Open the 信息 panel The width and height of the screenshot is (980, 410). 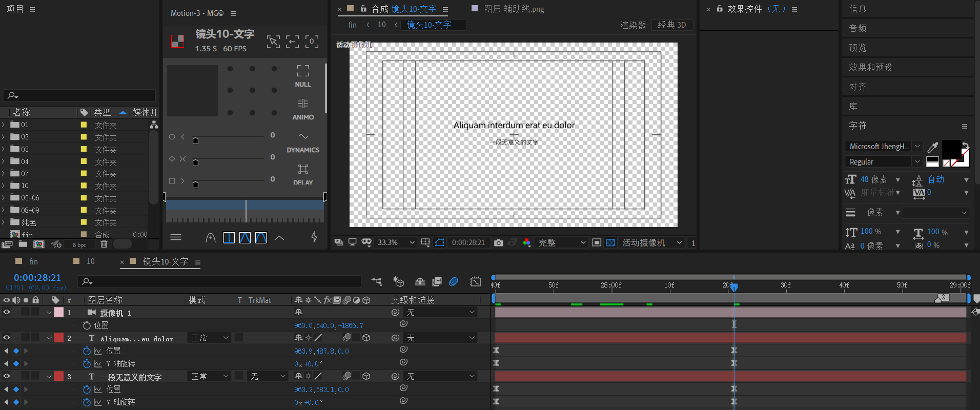tap(858, 9)
